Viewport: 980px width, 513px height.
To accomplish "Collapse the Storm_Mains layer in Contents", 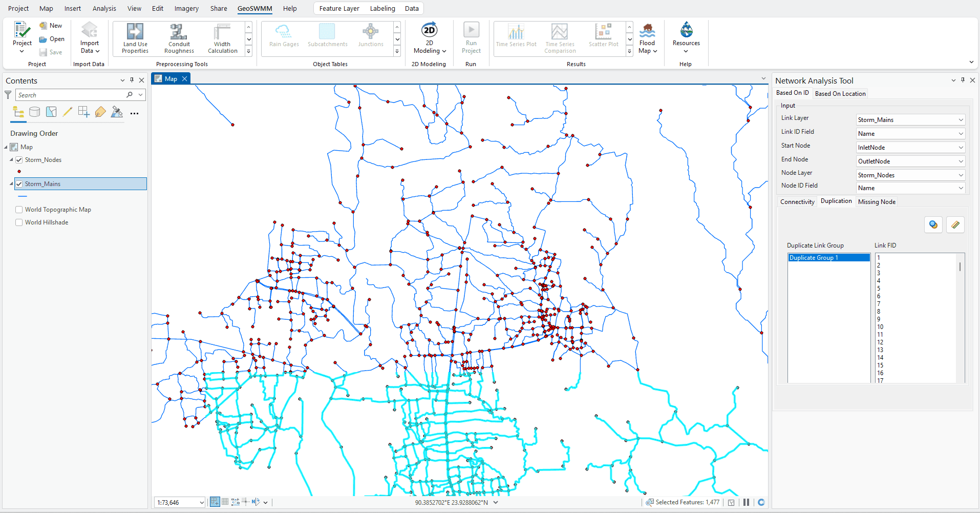I will point(11,183).
